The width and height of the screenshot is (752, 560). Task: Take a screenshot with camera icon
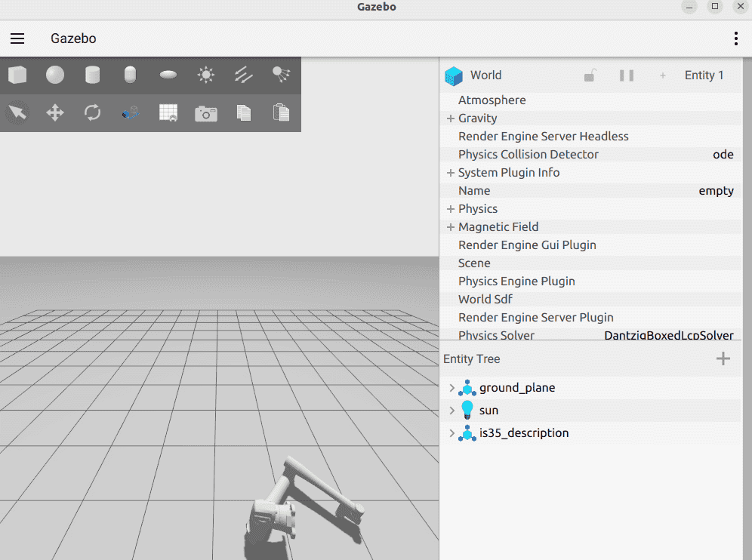click(205, 113)
